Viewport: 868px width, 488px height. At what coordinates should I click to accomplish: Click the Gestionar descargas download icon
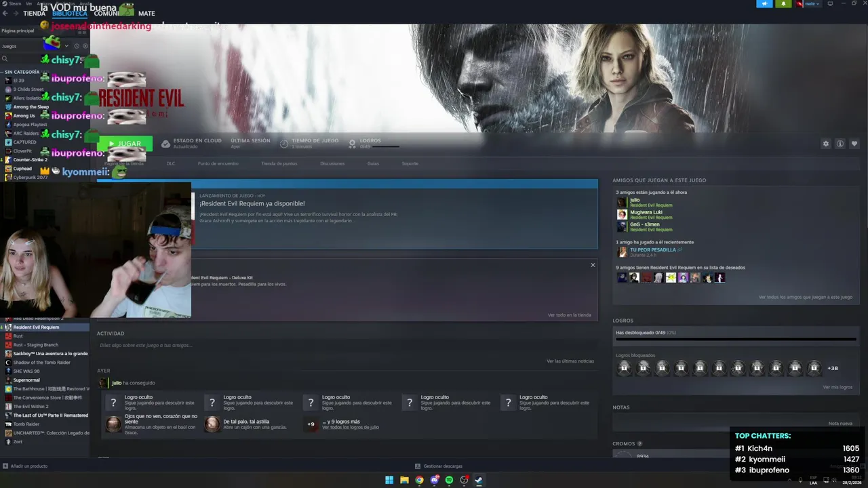[x=418, y=466]
